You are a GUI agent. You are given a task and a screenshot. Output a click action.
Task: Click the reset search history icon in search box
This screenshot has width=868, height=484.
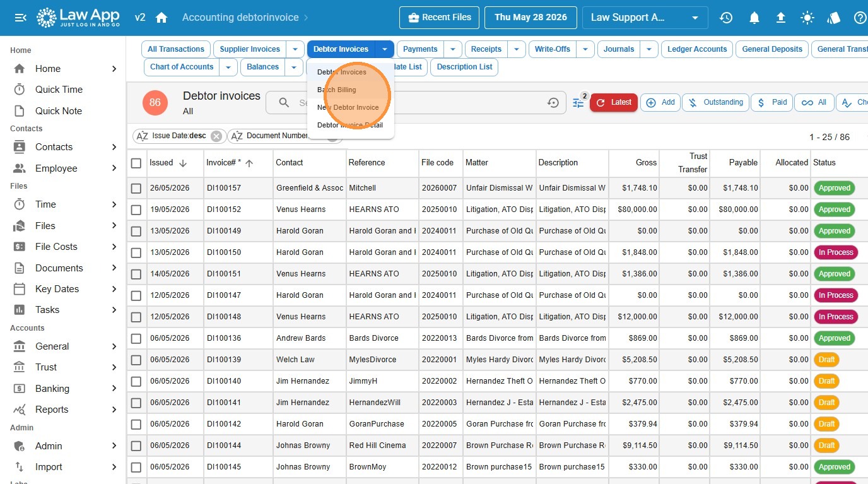[553, 103]
